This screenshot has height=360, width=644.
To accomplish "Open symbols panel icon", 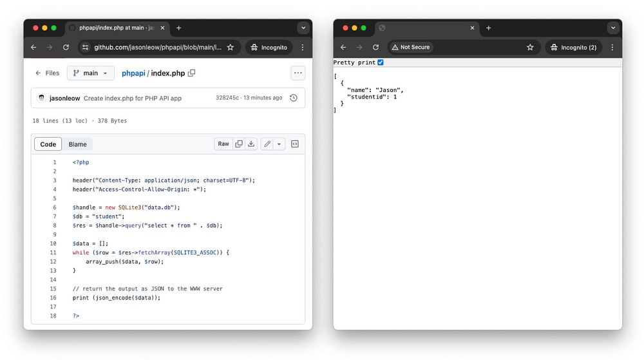I will click(x=295, y=144).
